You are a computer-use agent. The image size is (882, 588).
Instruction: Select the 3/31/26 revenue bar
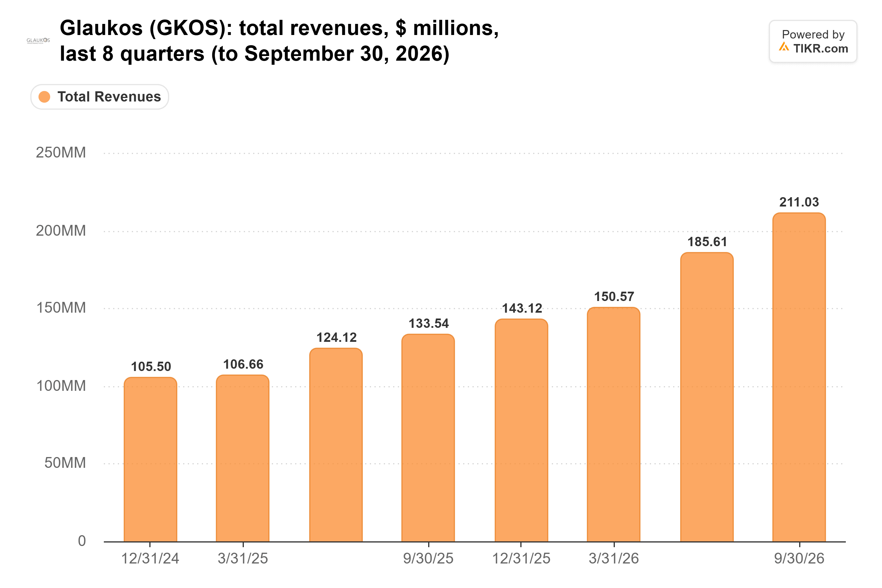[613, 424]
